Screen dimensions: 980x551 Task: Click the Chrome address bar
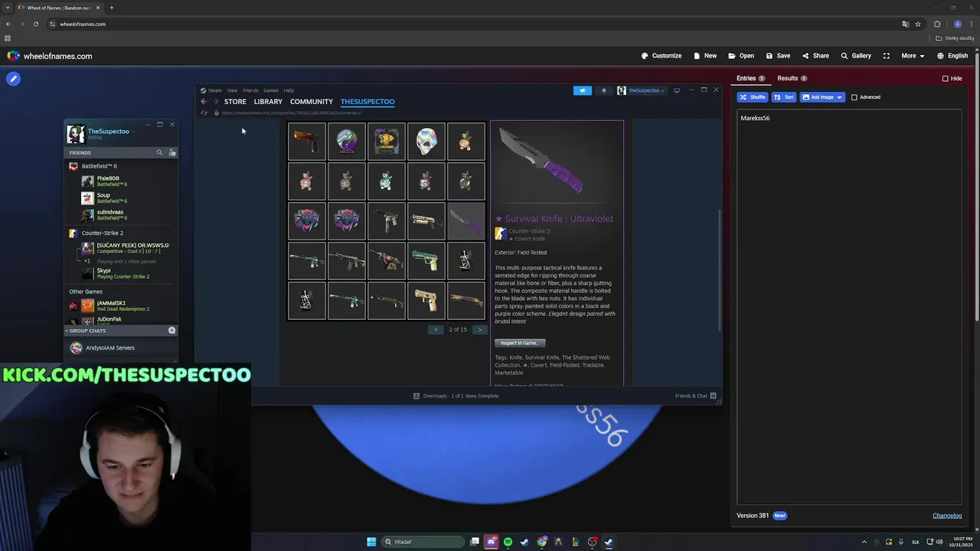(x=475, y=24)
